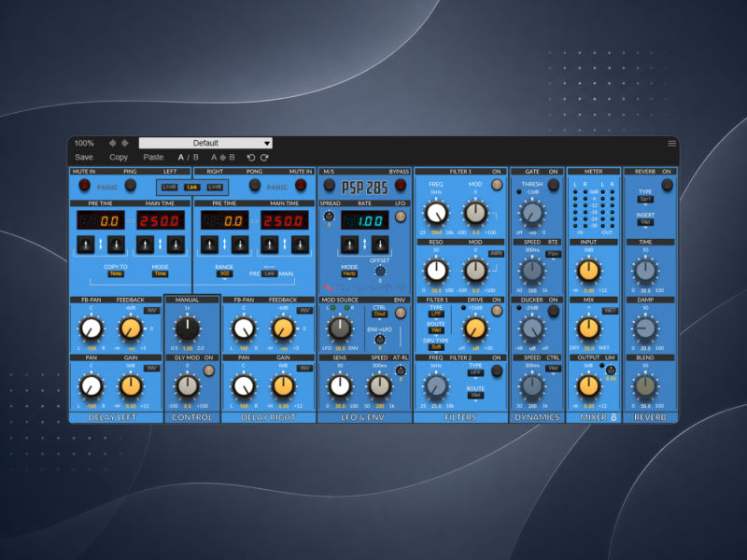Click the MANUAL control knob
This screenshot has height=560, width=747.
pyautogui.click(x=188, y=329)
